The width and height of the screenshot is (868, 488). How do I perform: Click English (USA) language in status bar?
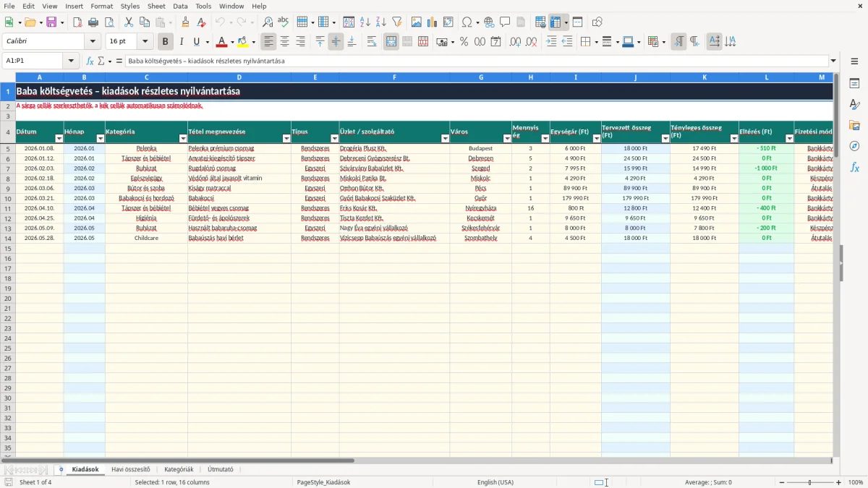click(x=495, y=482)
